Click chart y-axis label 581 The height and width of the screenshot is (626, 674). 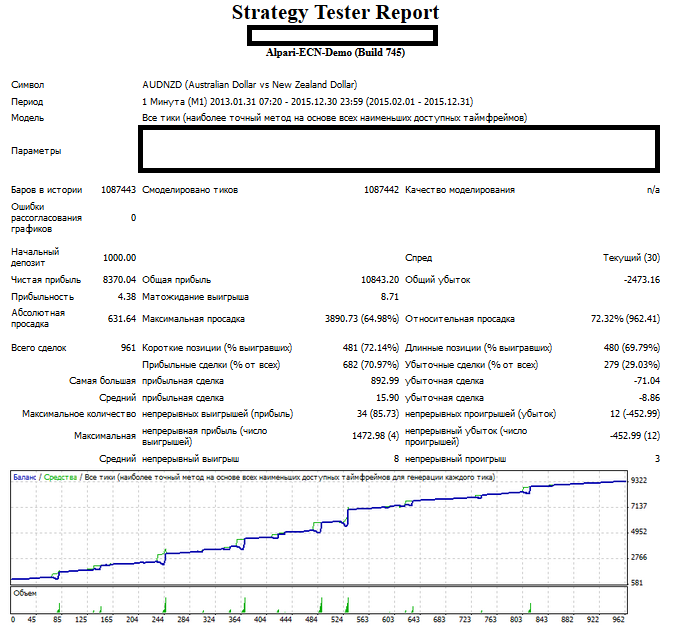point(637,583)
